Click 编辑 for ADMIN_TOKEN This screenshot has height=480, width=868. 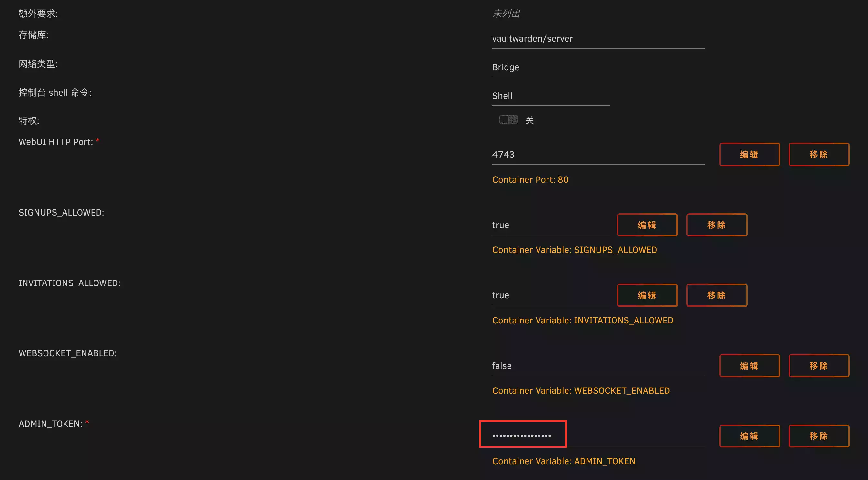[x=749, y=436]
